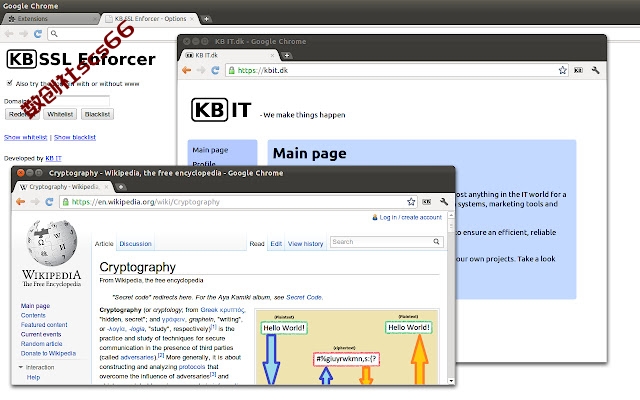
Task: Toggle 'Also try the domain with or without www' checkbox
Action: [x=9, y=83]
